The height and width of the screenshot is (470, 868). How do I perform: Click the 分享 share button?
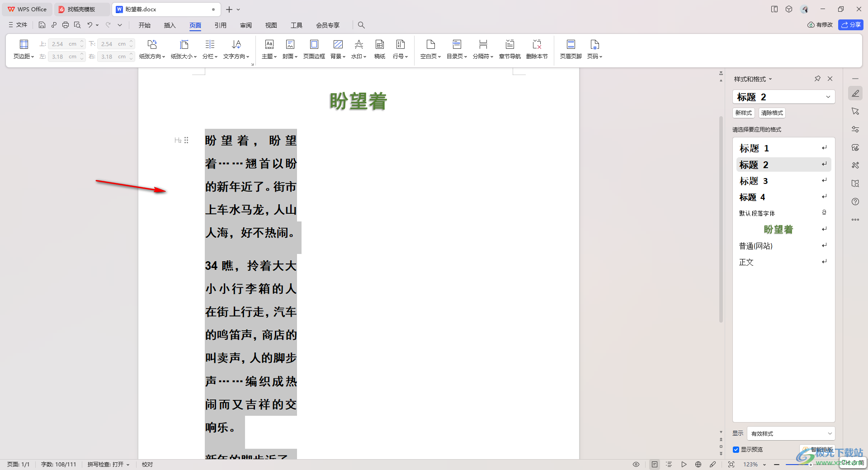coord(851,25)
